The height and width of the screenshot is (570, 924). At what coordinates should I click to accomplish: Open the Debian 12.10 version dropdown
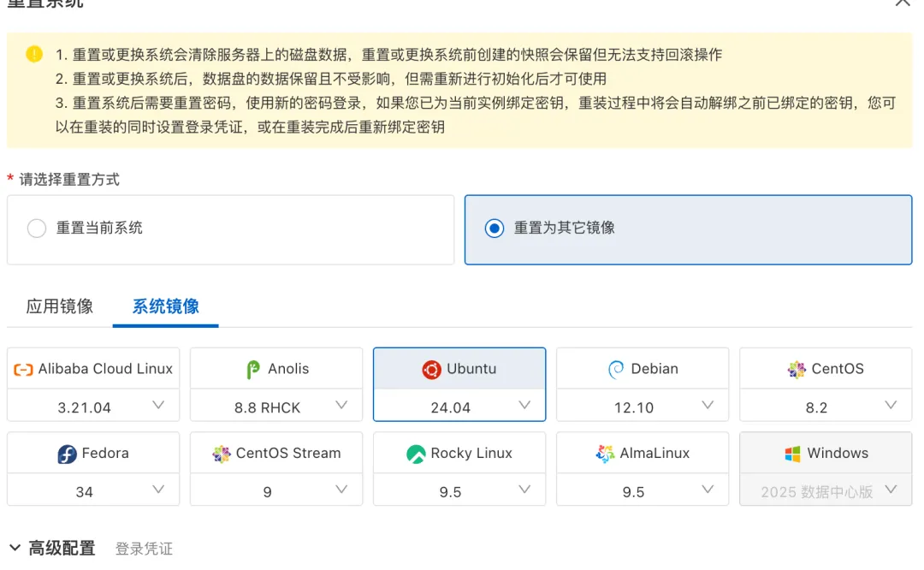point(708,406)
